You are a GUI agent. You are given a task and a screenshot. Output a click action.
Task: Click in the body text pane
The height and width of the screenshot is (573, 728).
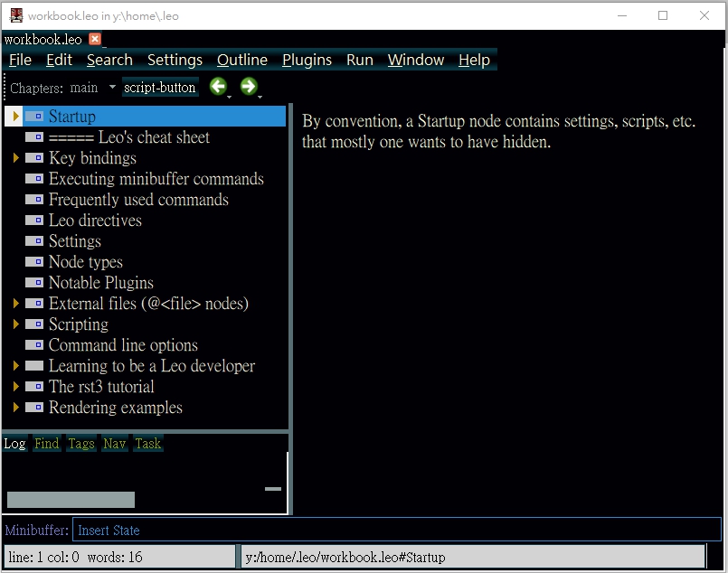(507, 308)
